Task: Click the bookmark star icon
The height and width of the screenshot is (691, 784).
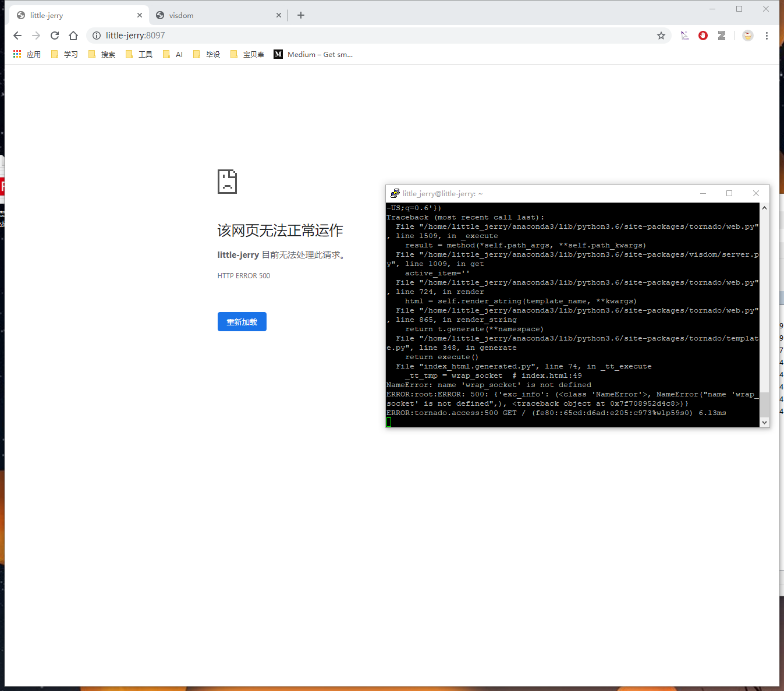Action: pos(661,35)
